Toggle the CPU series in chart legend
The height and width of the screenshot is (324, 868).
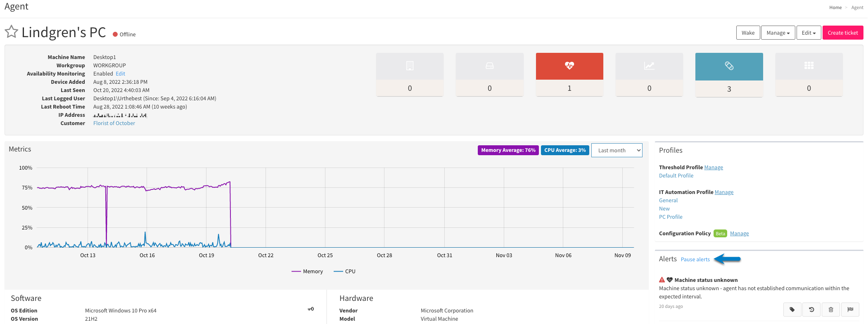345,271
